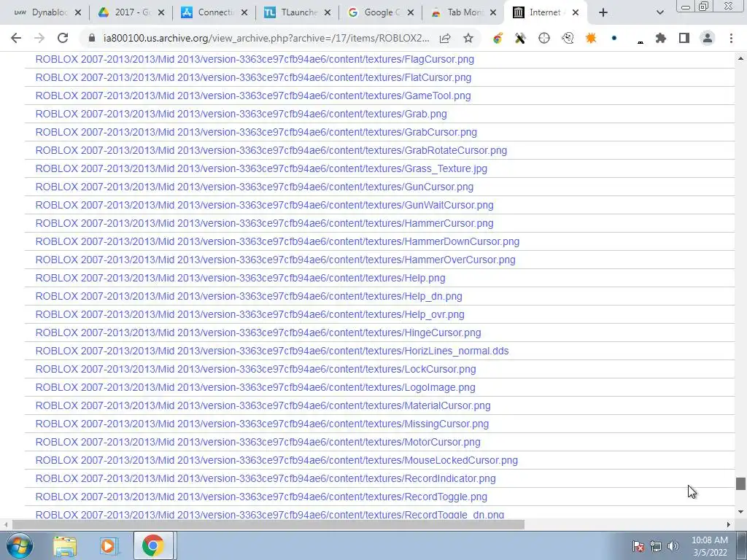747x560 pixels.
Task: Click the horizontal scrollbar thumb
Action: (x=268, y=524)
